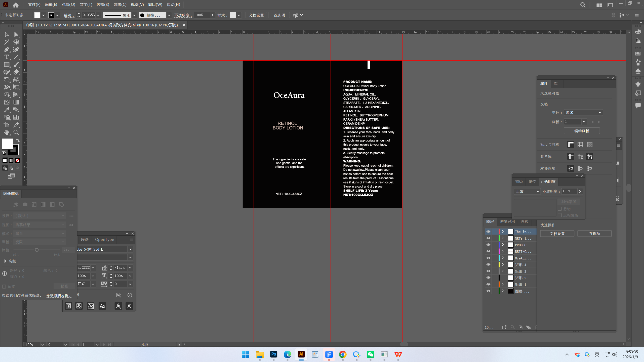Pick the Magic Wand tool
The width and height of the screenshot is (644, 362).
click(x=7, y=42)
